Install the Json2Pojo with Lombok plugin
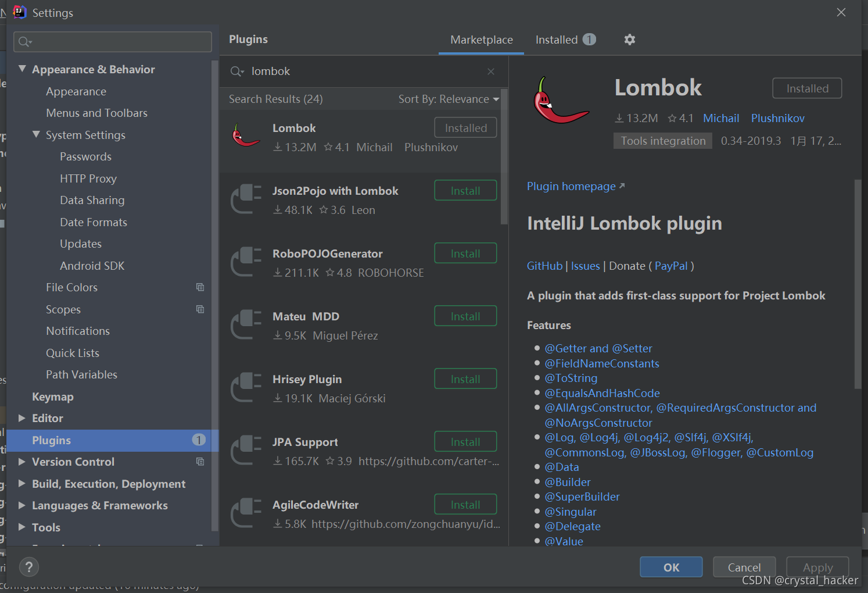868x593 pixels. coord(465,191)
